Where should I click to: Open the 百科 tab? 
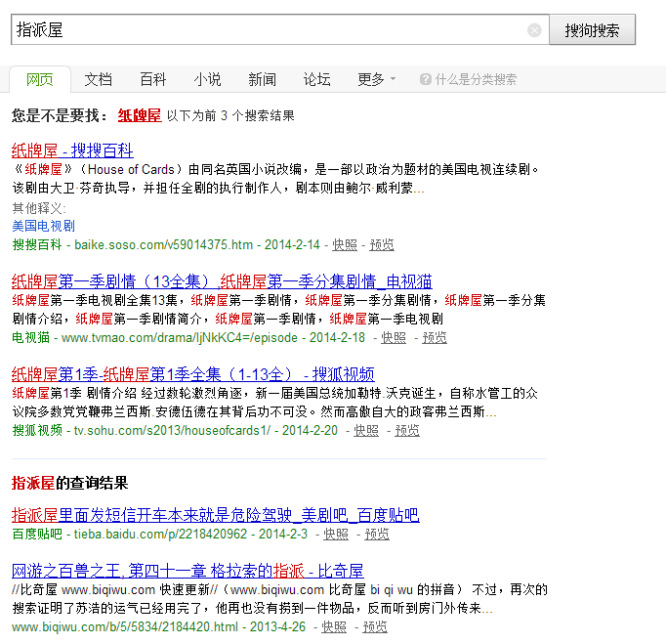pos(153,79)
